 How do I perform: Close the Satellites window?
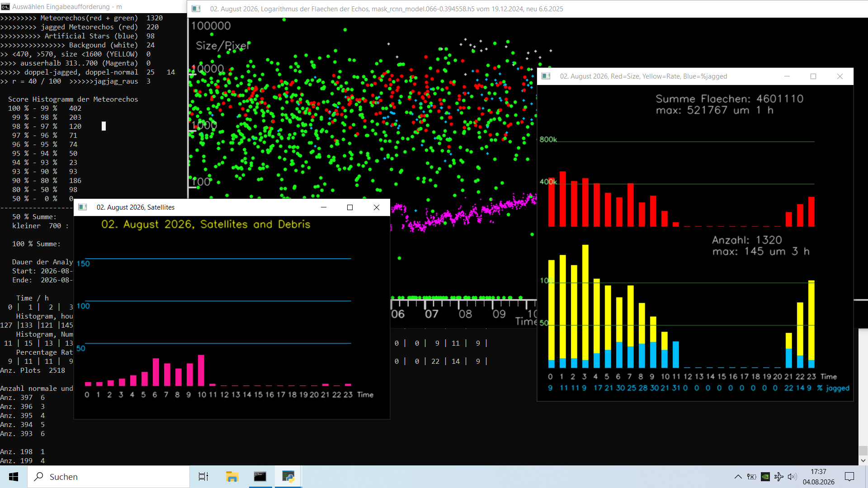tap(376, 207)
